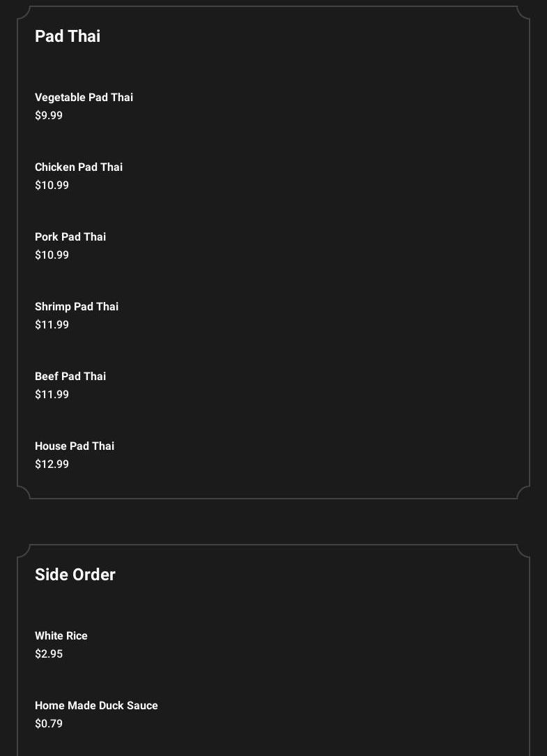Click the $12.99 House Pad Thai price

click(52, 464)
